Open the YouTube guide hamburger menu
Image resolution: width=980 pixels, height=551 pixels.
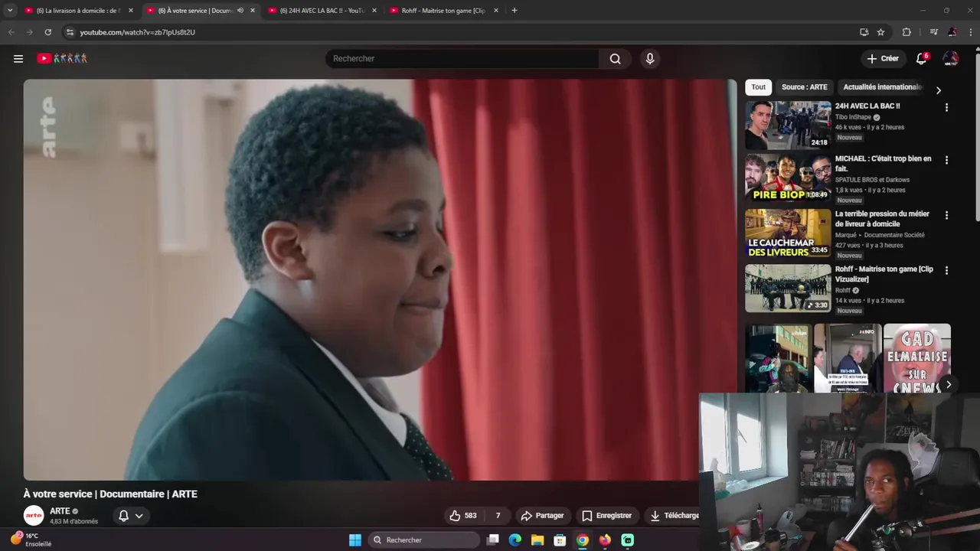click(18, 58)
